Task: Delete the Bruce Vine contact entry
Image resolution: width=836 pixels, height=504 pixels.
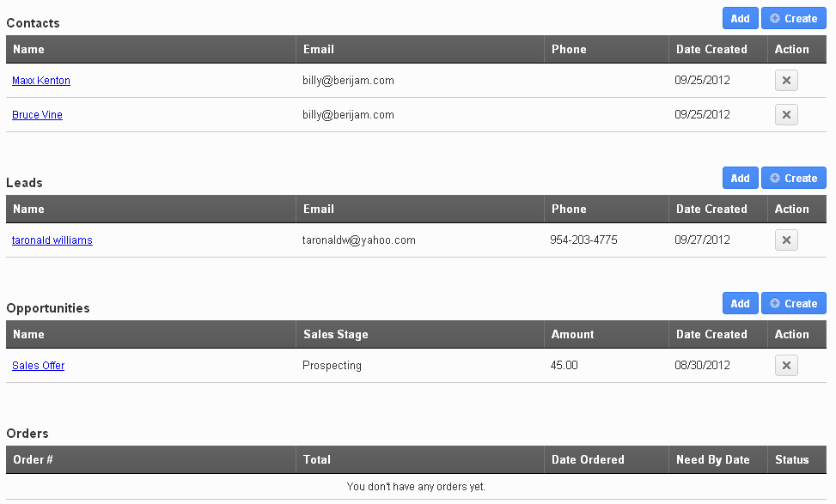Action: pyautogui.click(x=786, y=115)
